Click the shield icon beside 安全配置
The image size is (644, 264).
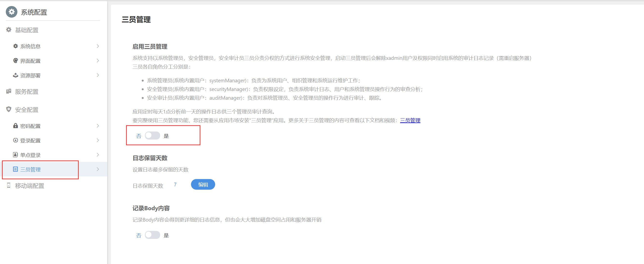click(x=9, y=109)
